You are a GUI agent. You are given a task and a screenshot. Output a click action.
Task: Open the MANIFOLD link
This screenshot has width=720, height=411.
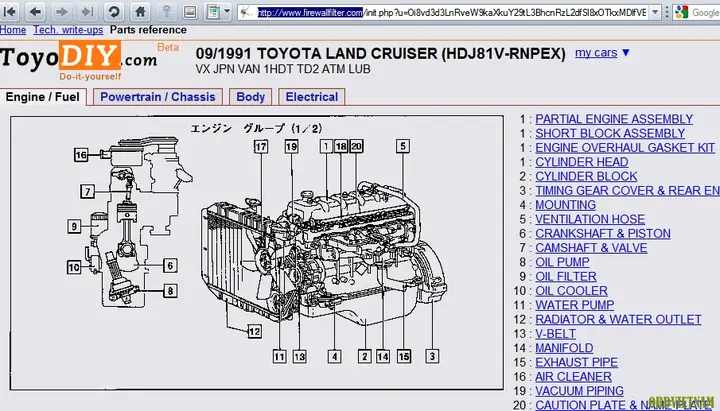coord(564,348)
